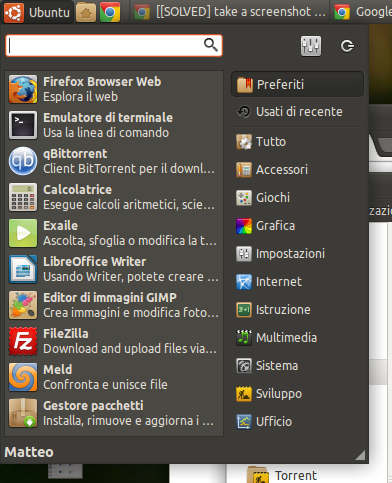This screenshot has height=483, width=392.
Task: Click the Giochi games icon
Action: point(244,198)
